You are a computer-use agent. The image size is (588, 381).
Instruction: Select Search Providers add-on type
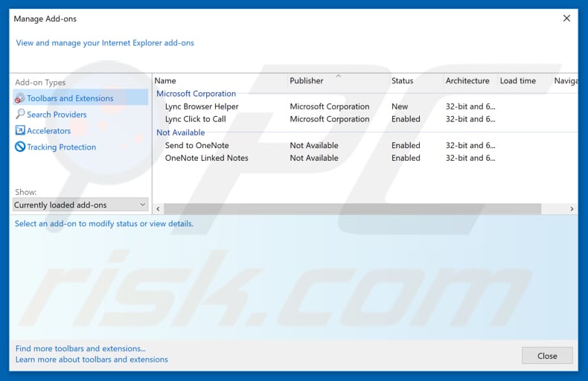(x=57, y=115)
